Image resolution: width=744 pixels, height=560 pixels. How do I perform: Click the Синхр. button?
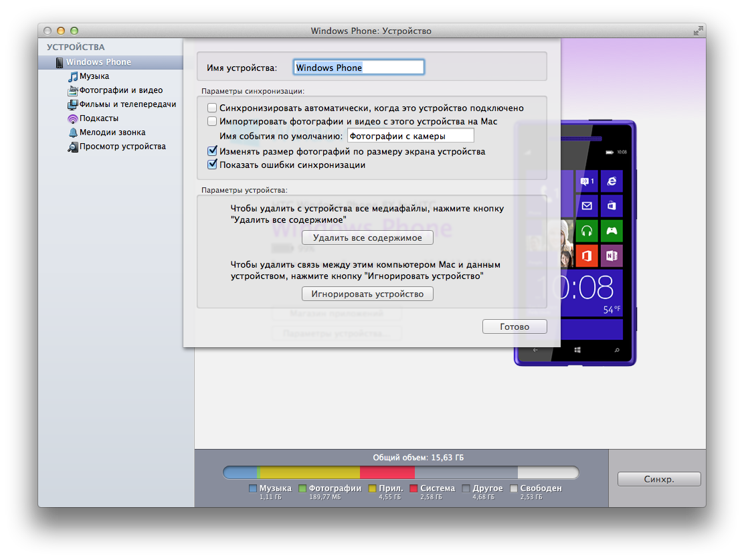coord(658,479)
